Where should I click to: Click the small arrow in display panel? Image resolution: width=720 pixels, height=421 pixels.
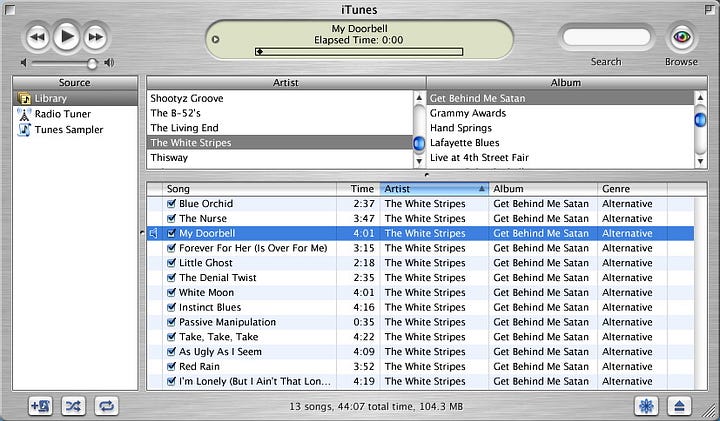click(215, 39)
